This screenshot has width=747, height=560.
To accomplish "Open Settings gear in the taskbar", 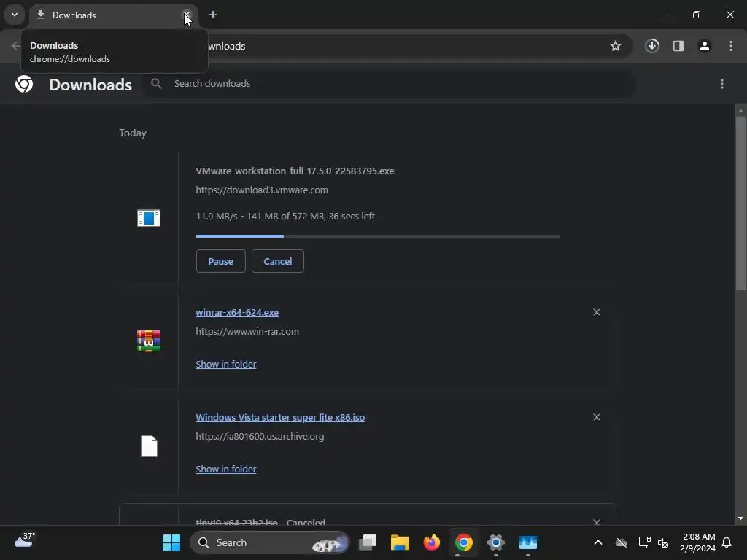I will [496, 542].
